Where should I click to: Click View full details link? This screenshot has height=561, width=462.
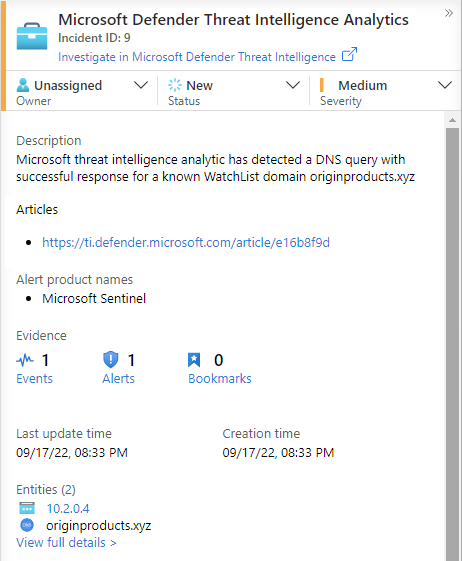(x=66, y=542)
